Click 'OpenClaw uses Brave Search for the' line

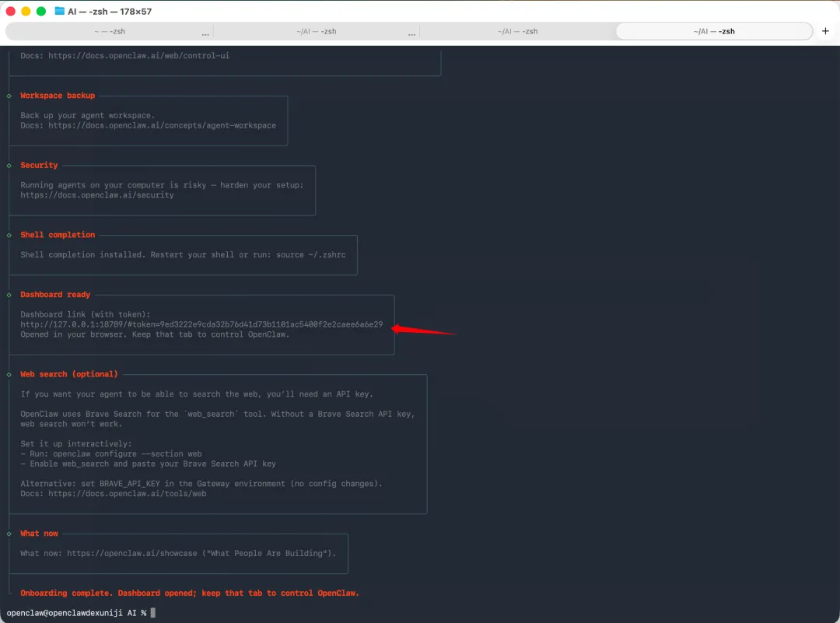click(x=218, y=414)
